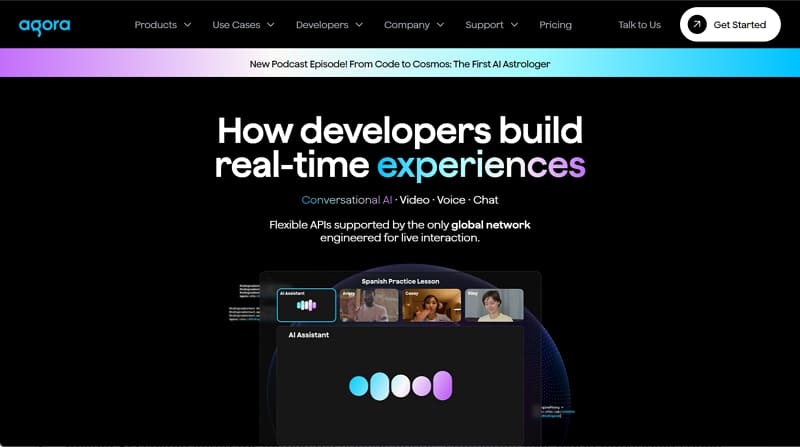Open the Products menu

click(x=156, y=24)
